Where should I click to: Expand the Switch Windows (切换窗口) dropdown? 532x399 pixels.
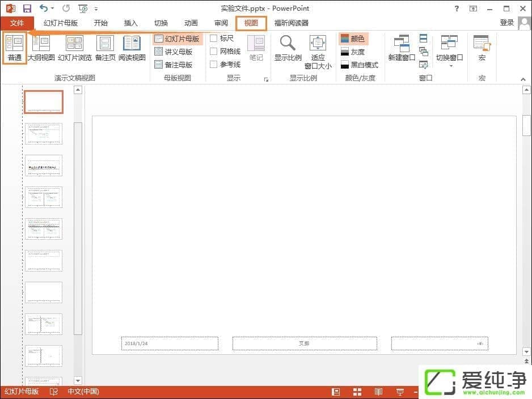pos(449,58)
